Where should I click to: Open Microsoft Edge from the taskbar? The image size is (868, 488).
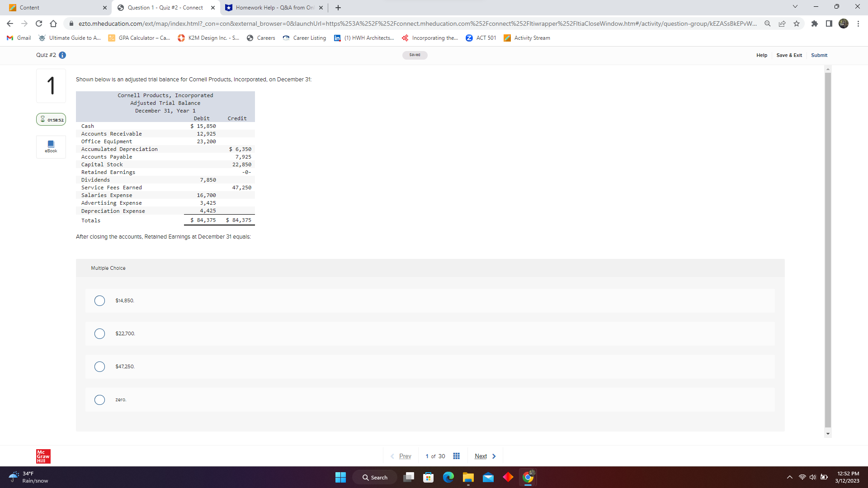pos(448,477)
